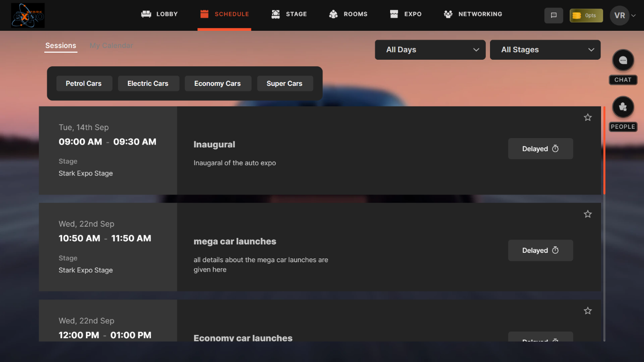The width and height of the screenshot is (644, 362).
Task: Open the Rooms tab
Action: [348, 14]
